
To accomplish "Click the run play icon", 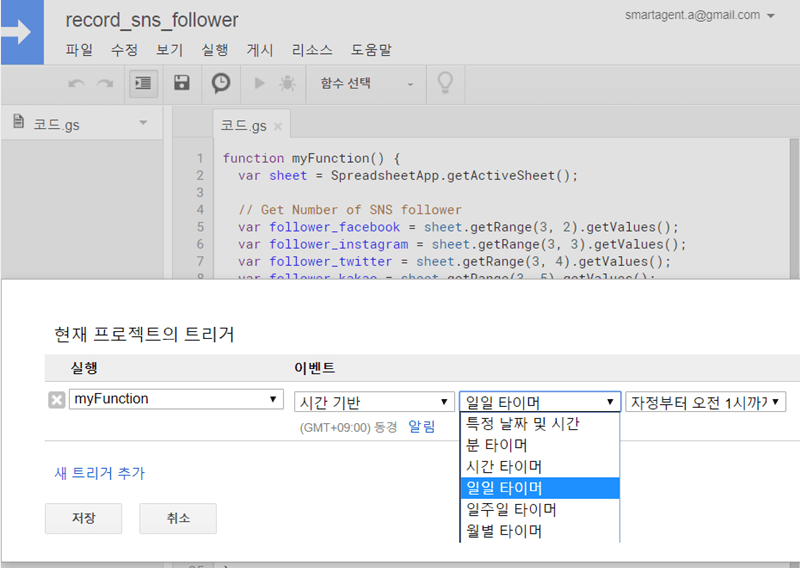I will click(260, 84).
